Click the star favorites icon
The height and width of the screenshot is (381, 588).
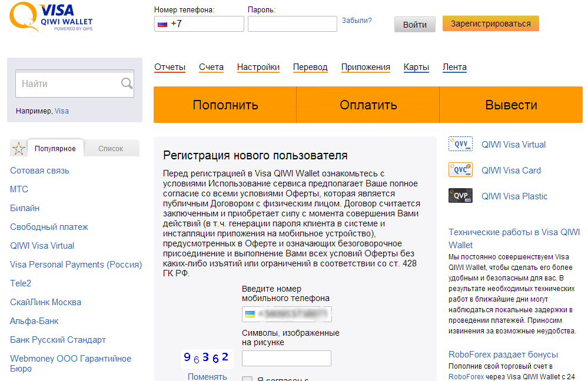(x=18, y=149)
